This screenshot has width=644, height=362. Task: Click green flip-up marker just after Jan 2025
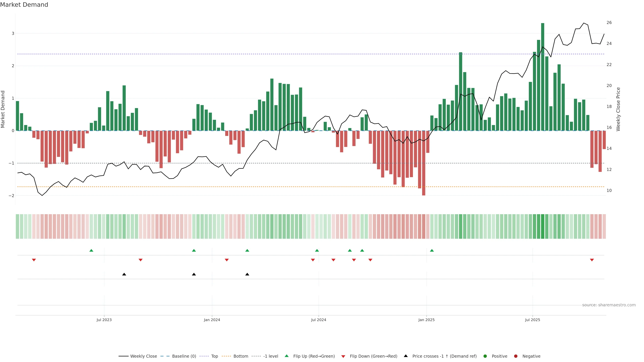coord(432,250)
